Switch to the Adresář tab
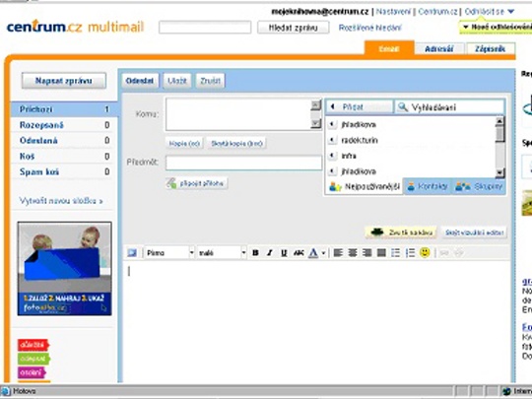The height and width of the screenshot is (399, 532). [439, 49]
